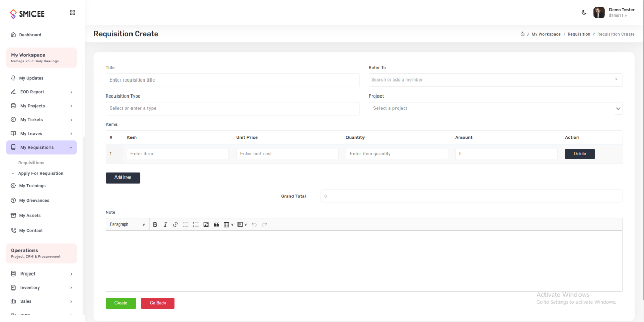
Task: Insert a block quote in Note
Action: point(217,224)
